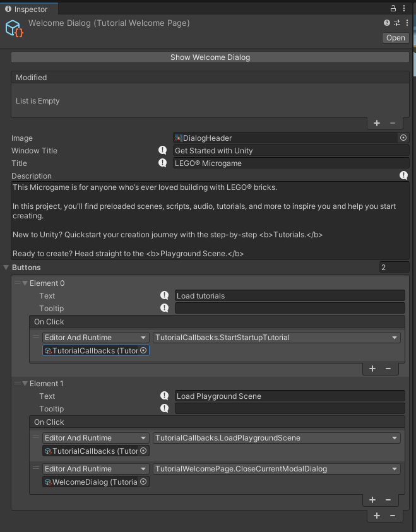The width and height of the screenshot is (416, 532).
Task: Click the Modified list header
Action: [x=210, y=78]
